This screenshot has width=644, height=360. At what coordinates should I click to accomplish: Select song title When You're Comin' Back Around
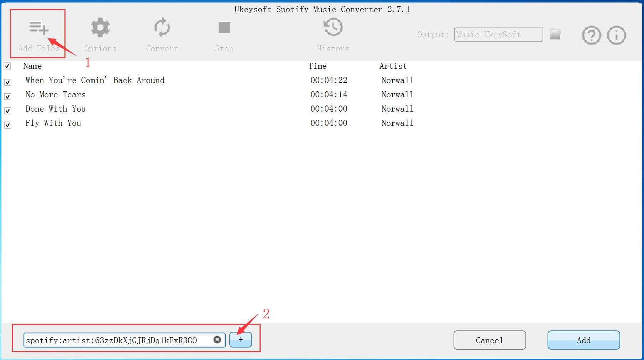(x=95, y=80)
